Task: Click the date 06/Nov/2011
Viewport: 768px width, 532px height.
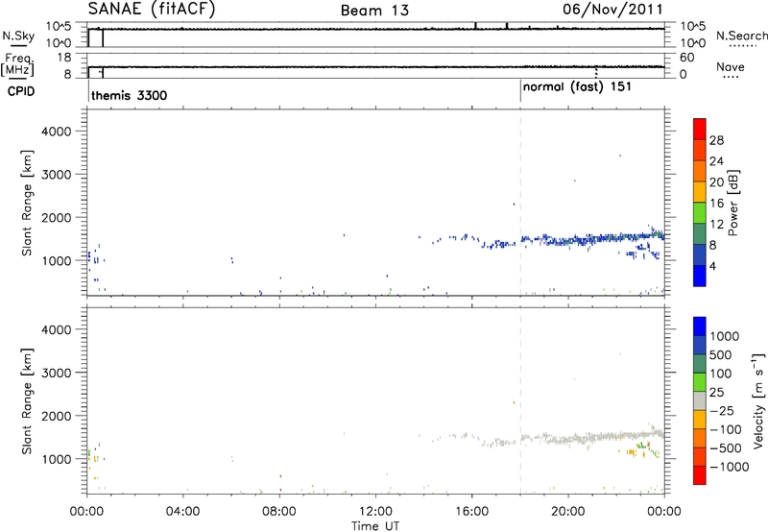Action: (x=612, y=10)
